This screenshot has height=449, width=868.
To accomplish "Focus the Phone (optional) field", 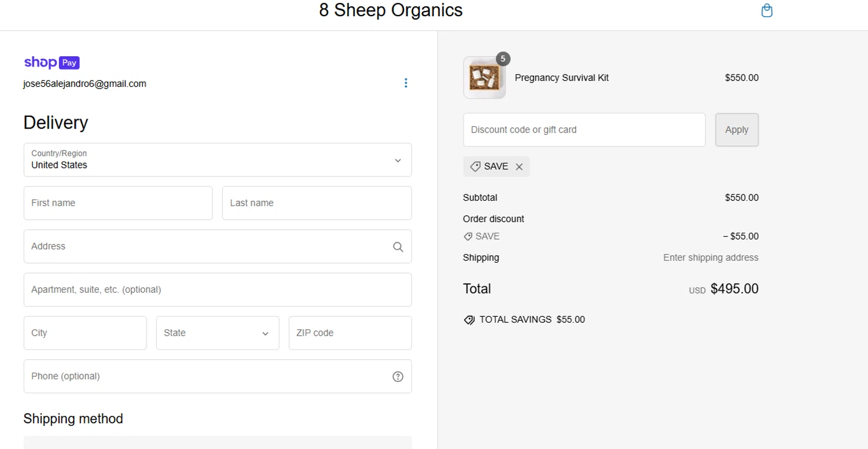I will pyautogui.click(x=218, y=376).
